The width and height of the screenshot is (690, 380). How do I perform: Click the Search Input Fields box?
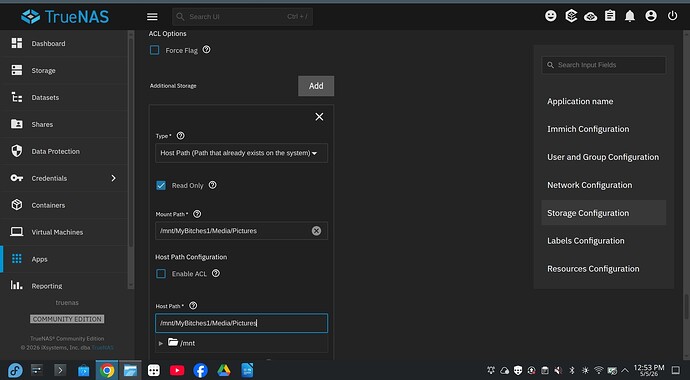(603, 65)
